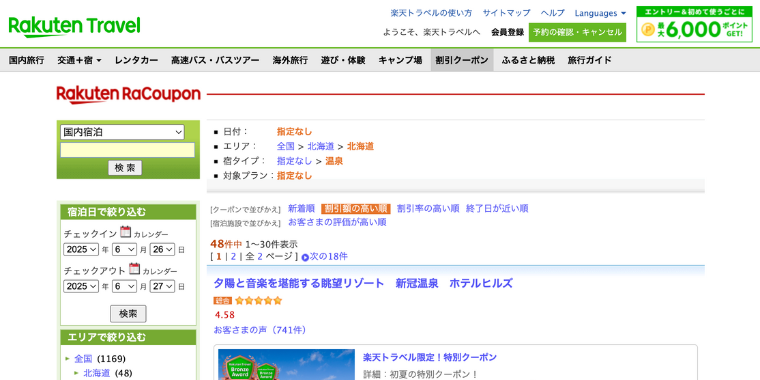
Task: Select 北海道 (48) in area tree
Action: point(97,373)
